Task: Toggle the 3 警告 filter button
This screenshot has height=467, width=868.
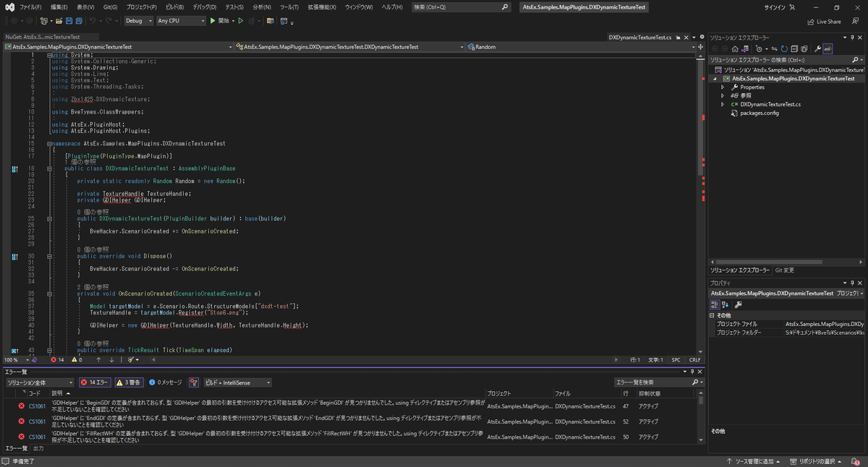Action: [x=129, y=382]
